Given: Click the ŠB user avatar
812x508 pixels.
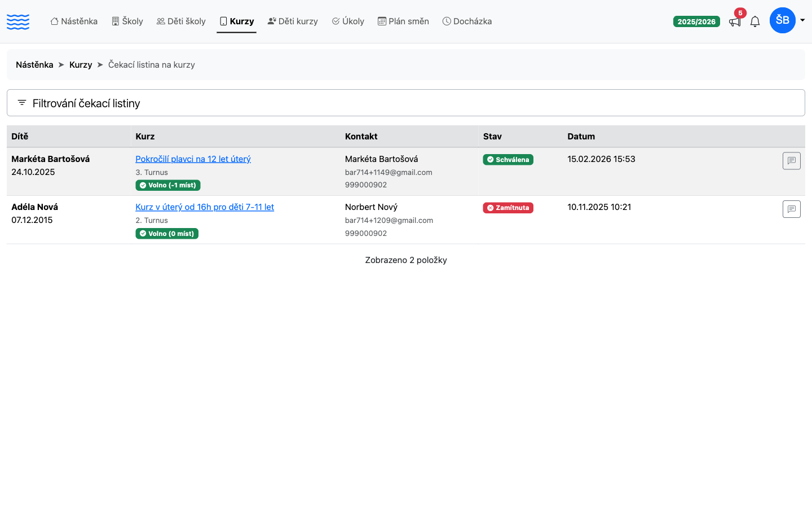Looking at the screenshot, I should click(783, 20).
